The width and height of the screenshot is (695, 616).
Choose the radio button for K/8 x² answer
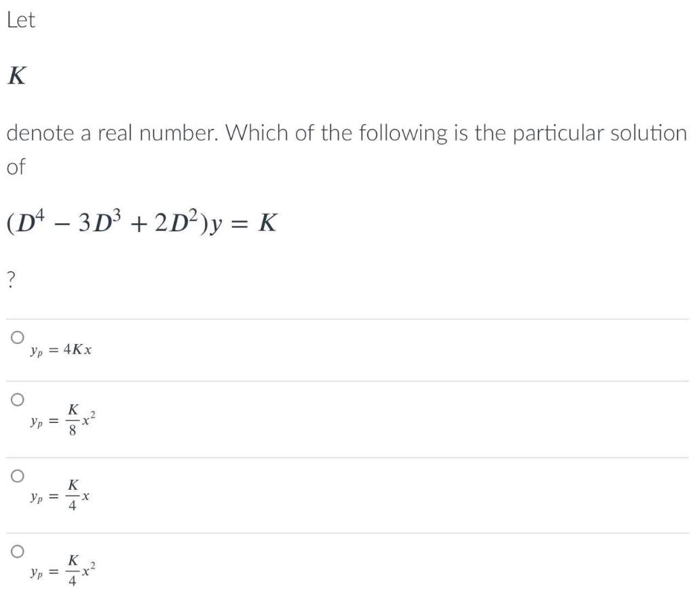pos(17,400)
